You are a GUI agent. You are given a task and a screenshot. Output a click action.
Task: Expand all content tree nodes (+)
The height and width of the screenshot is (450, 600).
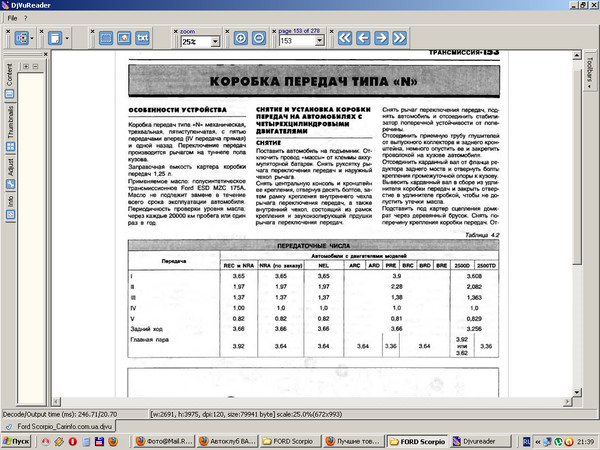[x=26, y=66]
